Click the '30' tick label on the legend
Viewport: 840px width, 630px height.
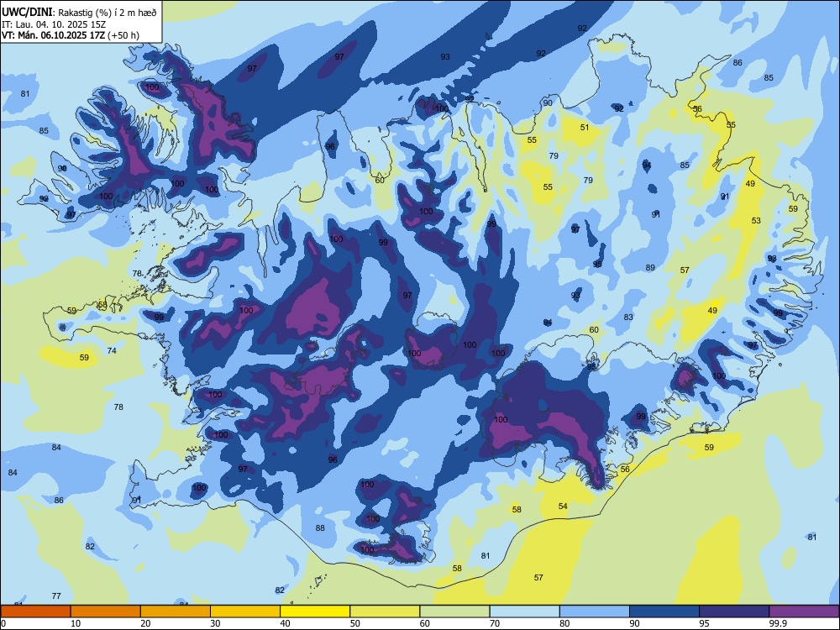(x=215, y=623)
